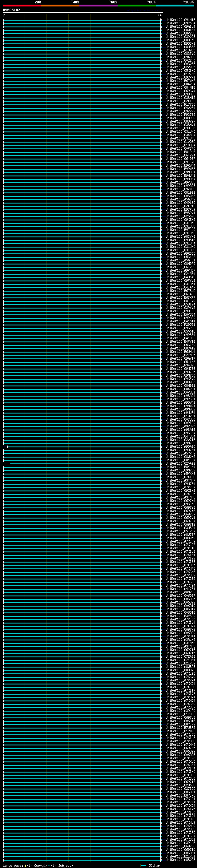This screenshot has height=868, width=197.
Task: Click the red ~20% identity color bar
Action: point(22,6)
